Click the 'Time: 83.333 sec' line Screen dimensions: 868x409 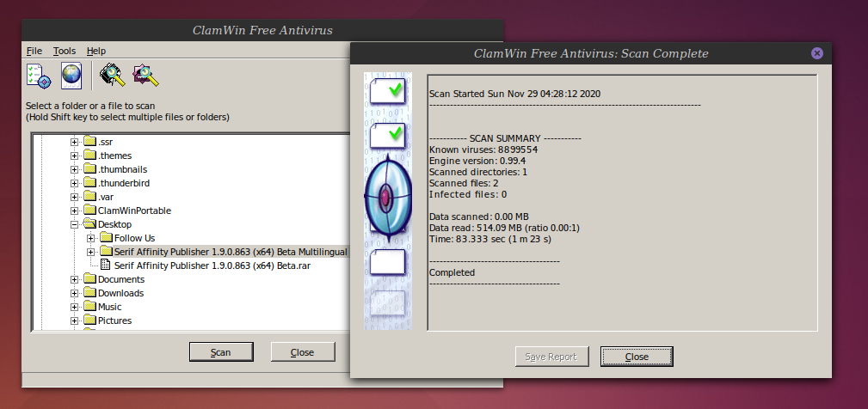pyautogui.click(x=489, y=240)
